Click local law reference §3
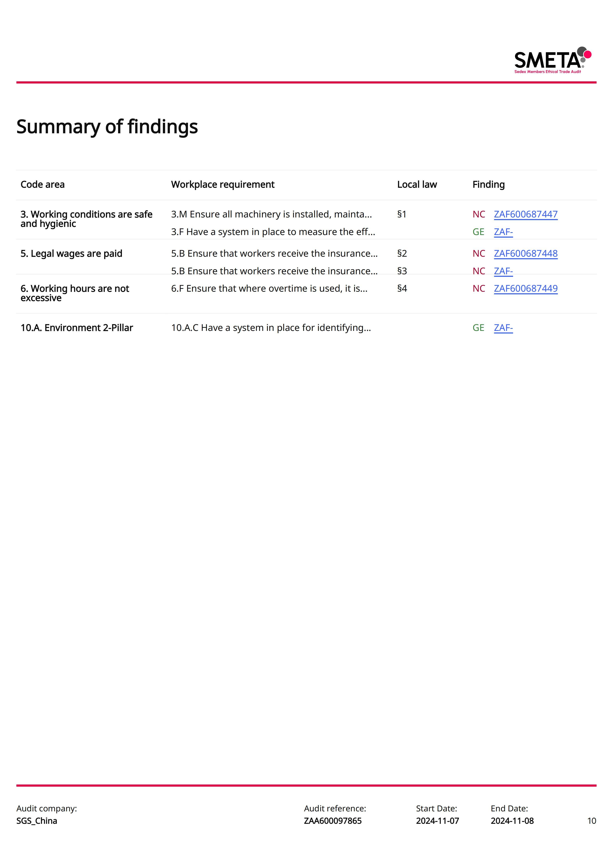613x868 pixels. click(x=402, y=271)
